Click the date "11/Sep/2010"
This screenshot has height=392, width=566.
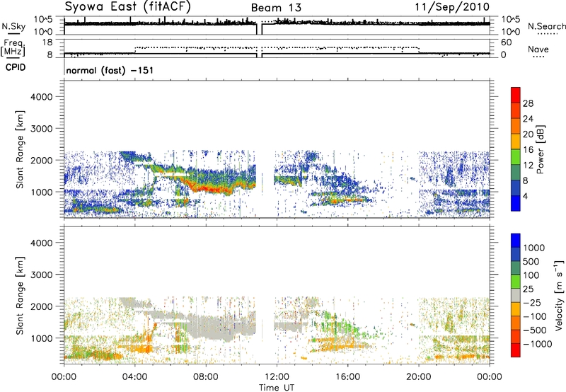(x=452, y=7)
